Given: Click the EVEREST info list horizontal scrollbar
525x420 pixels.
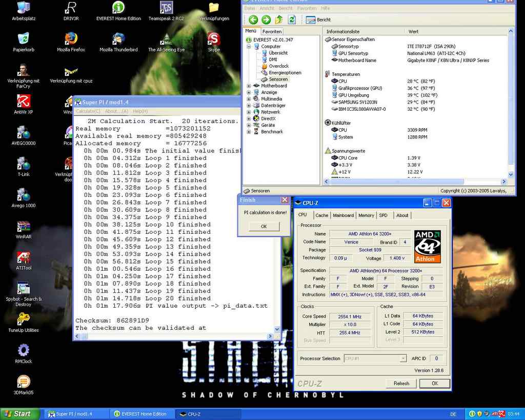Looking at the screenshot, I should [x=415, y=182].
